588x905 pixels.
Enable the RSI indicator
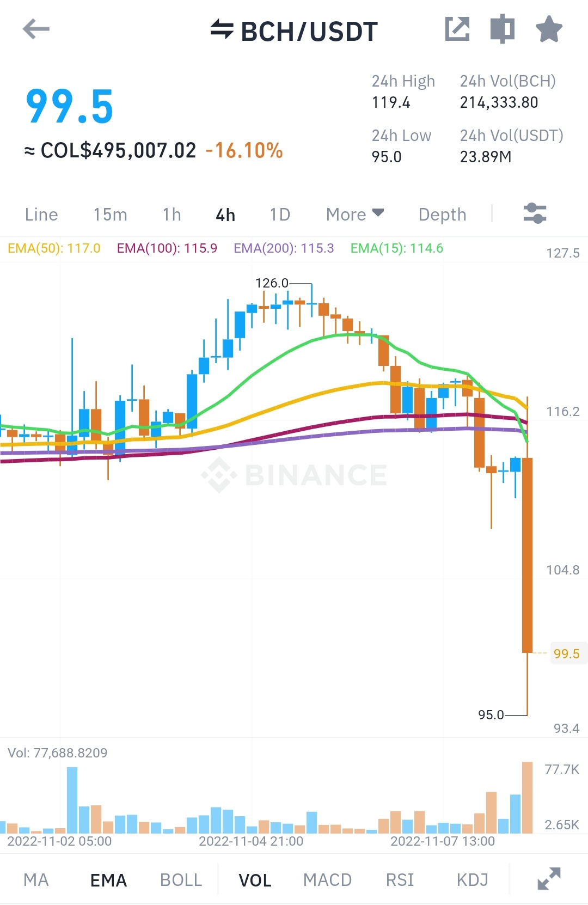(400, 880)
